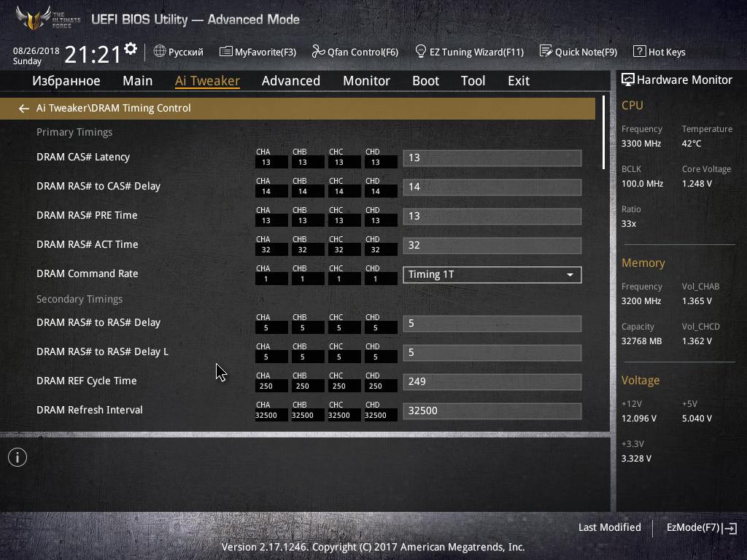Click the settings list vertical scrollbar
The image size is (747, 560).
click(x=603, y=133)
